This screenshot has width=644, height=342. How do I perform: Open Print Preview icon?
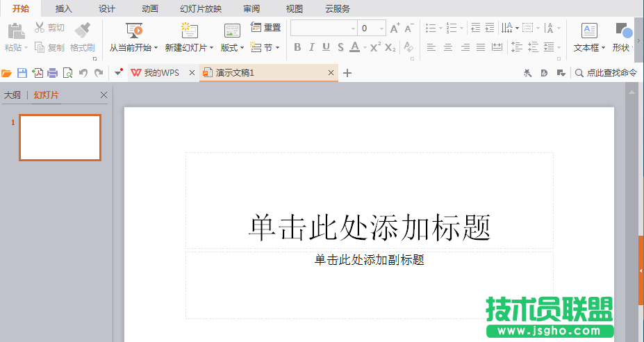pos(68,73)
